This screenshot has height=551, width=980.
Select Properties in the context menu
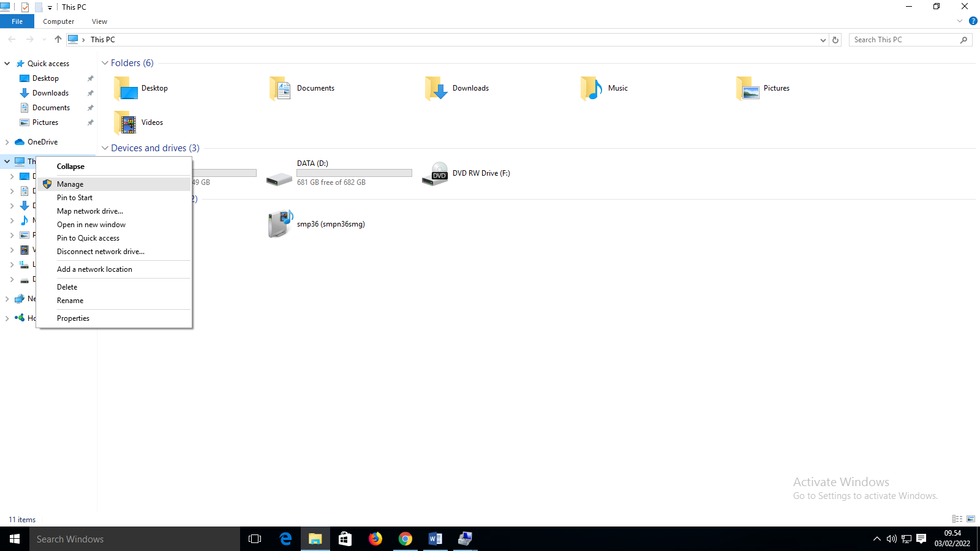73,318
